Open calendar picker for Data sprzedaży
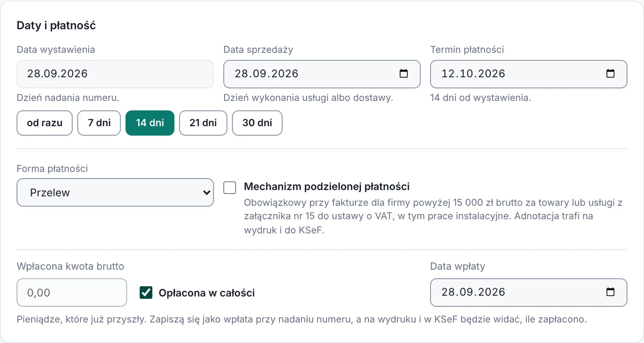The height and width of the screenshot is (343, 644). coord(403,74)
